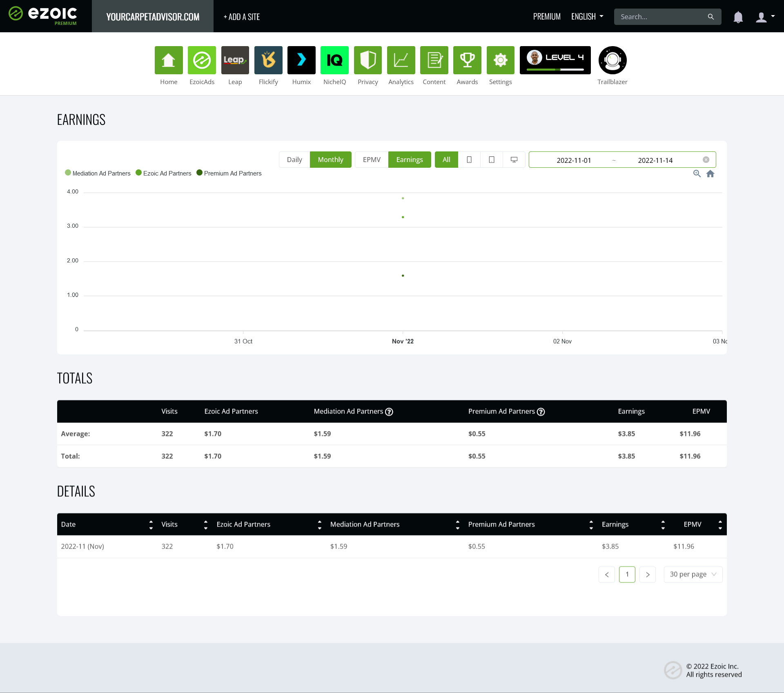The image size is (784, 693).
Task: Open the English language dropdown
Action: point(587,17)
